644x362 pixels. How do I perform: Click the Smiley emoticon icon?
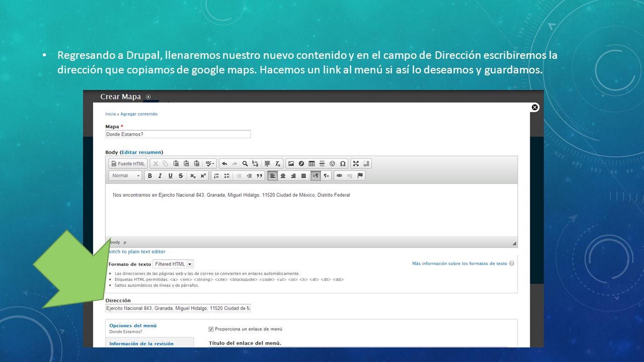click(x=332, y=163)
